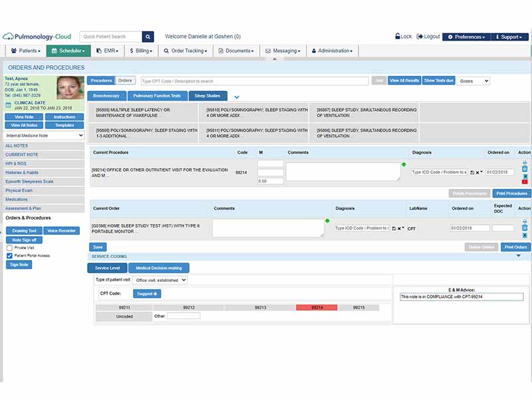Click the diagnosis X icon in the 99214 procedure row
The image size is (532, 399).
click(477, 173)
